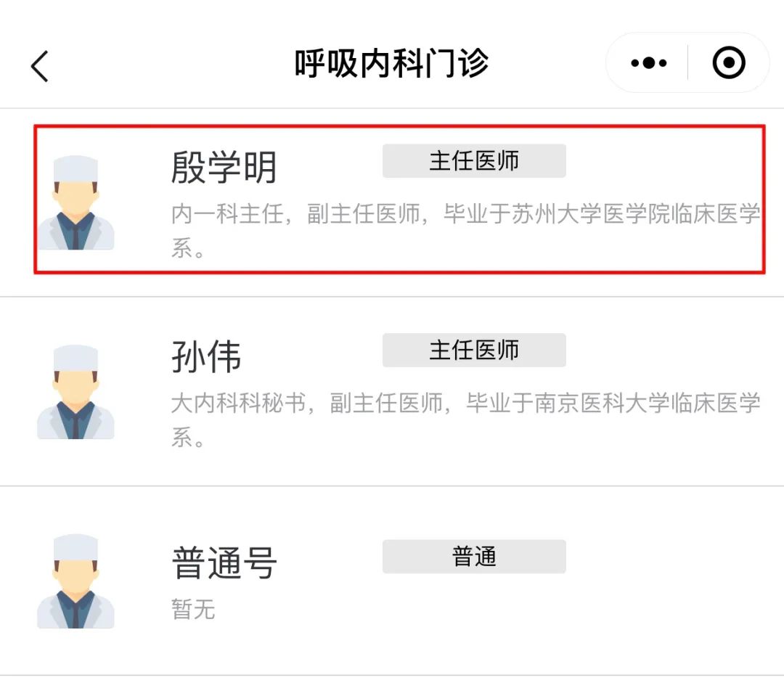Viewport: 784px width, 696px height.
Task: Open the 孙伟 list row
Action: (392, 391)
